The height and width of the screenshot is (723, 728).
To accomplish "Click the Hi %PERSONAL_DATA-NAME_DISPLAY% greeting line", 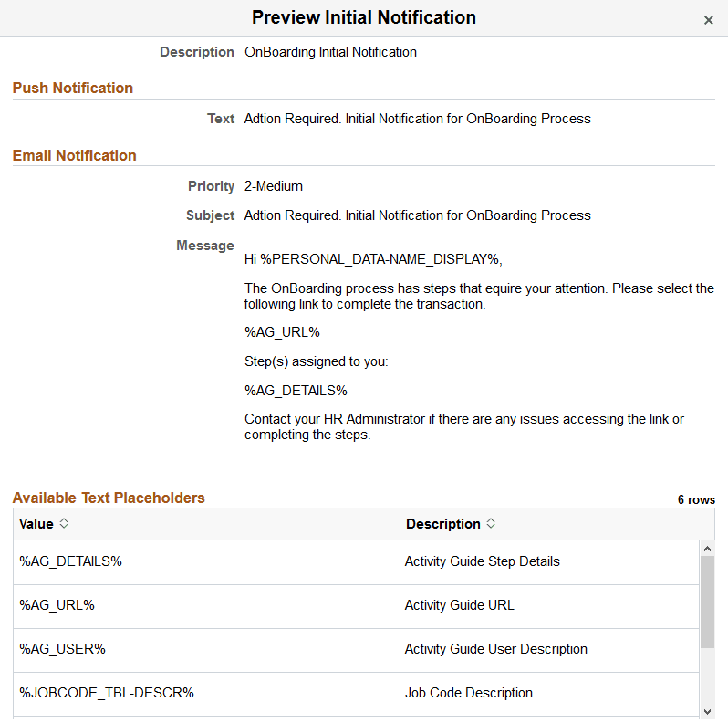I will click(373, 259).
